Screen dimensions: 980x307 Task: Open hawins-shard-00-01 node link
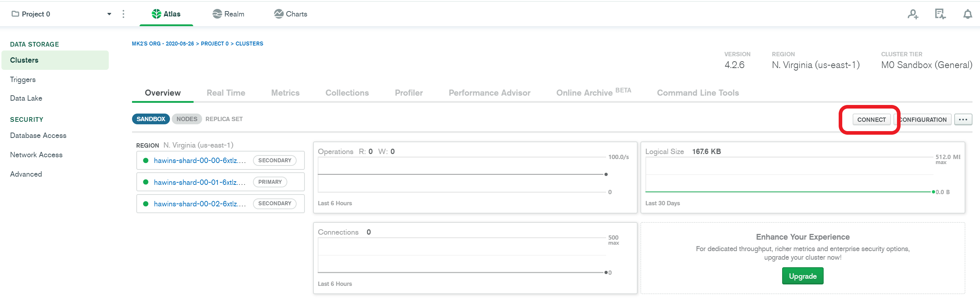pyautogui.click(x=200, y=182)
